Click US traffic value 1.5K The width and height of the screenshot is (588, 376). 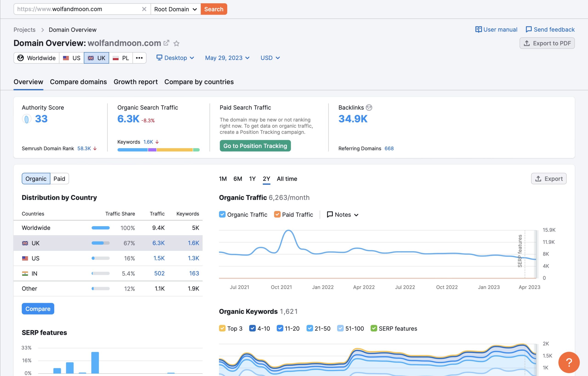159,258
